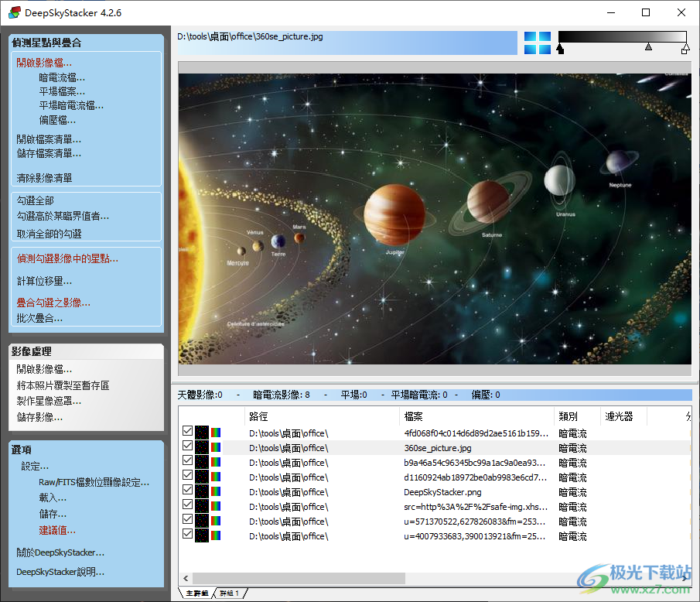The image size is (700, 602).
Task: Click the black point gradient slider handle
Action: point(560,49)
